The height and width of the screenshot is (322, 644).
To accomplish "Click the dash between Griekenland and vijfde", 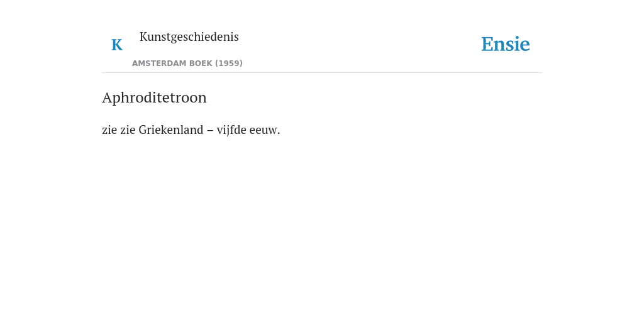I will click(x=210, y=131).
